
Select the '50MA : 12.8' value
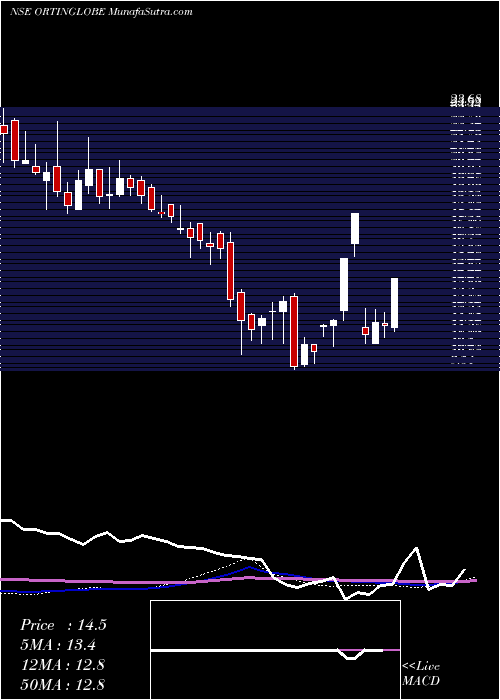pyautogui.click(x=62, y=684)
